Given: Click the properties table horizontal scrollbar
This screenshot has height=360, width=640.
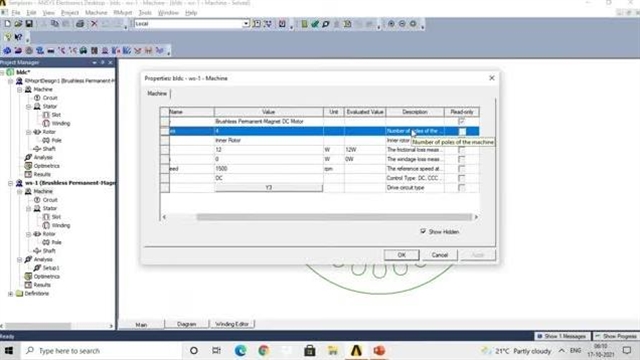Looking at the screenshot, I should point(334,217).
